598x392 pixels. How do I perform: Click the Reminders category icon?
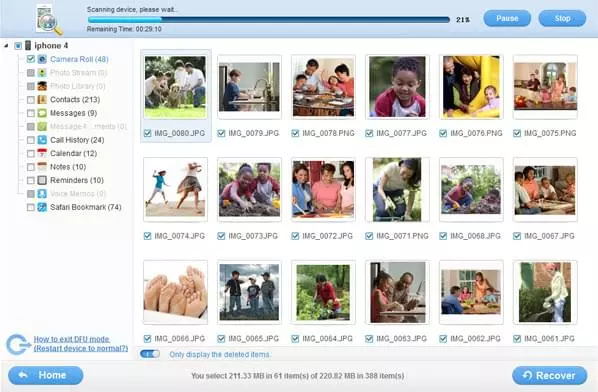(42, 180)
